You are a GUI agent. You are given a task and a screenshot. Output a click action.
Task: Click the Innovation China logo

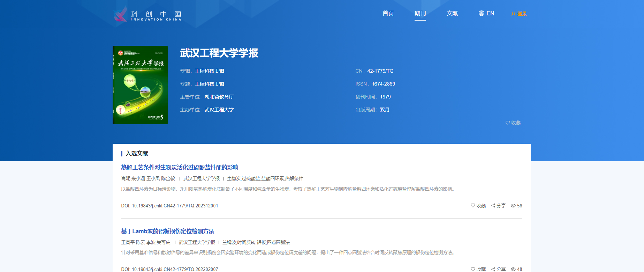tap(147, 14)
